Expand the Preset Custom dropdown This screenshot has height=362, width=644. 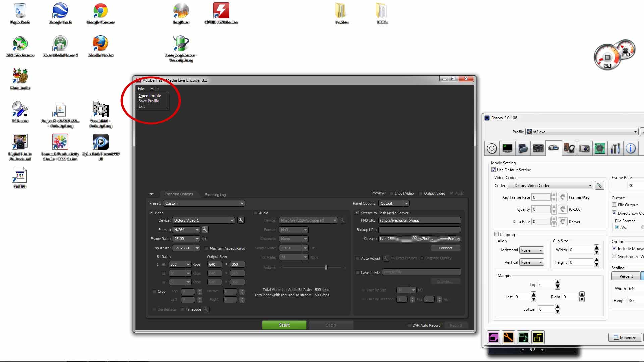click(241, 203)
